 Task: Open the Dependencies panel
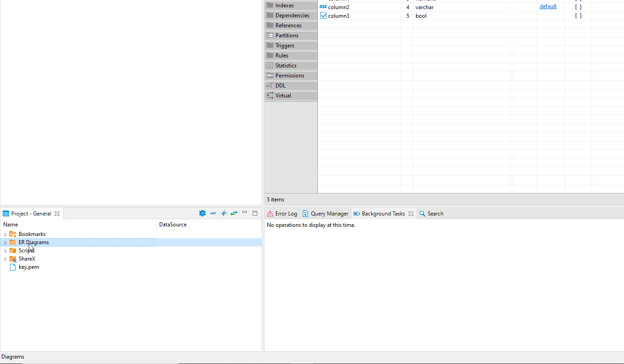[291, 15]
